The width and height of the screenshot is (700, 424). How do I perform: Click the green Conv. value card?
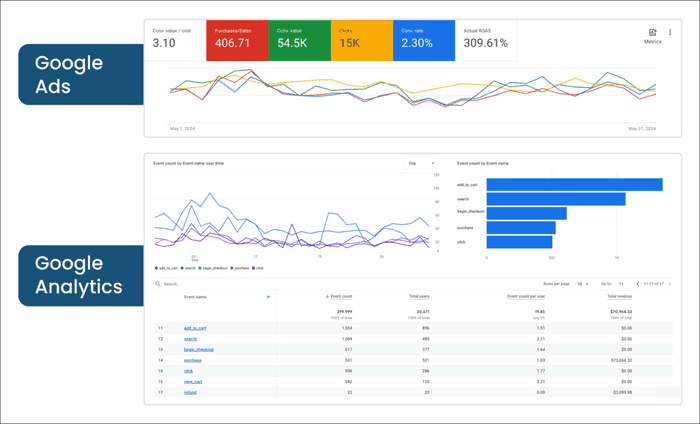tap(299, 39)
